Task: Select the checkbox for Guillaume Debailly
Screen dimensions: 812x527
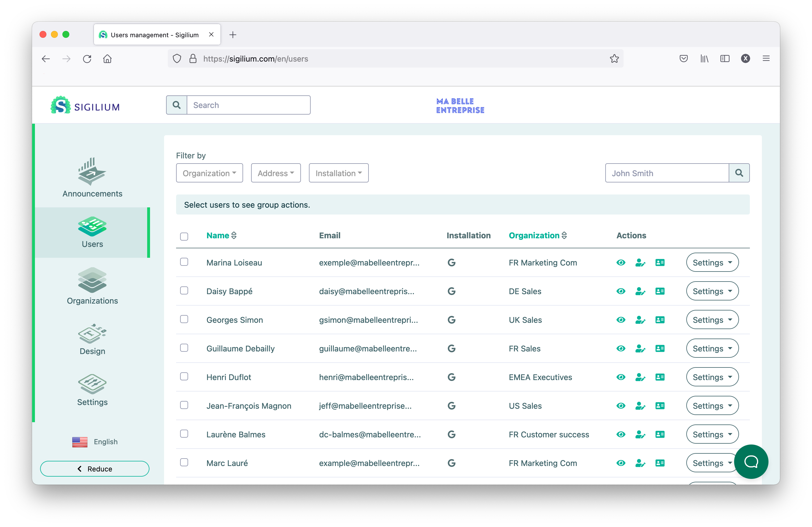Action: (x=184, y=348)
